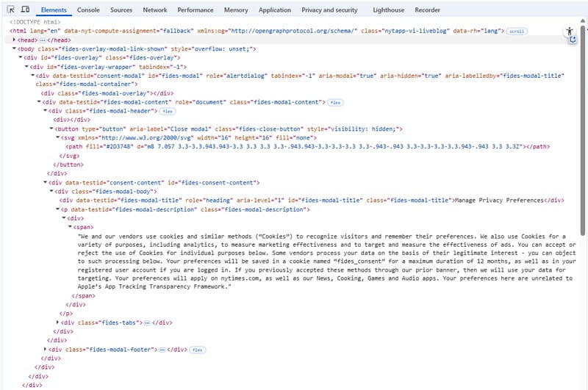Click the ellipsis in the head element
This screenshot has height=390, width=588.
(x=43, y=40)
